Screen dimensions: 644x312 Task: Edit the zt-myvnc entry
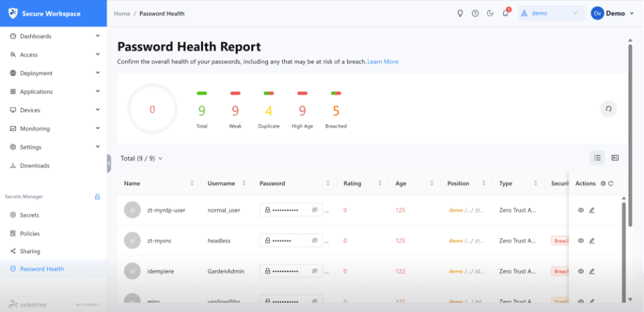(591, 240)
